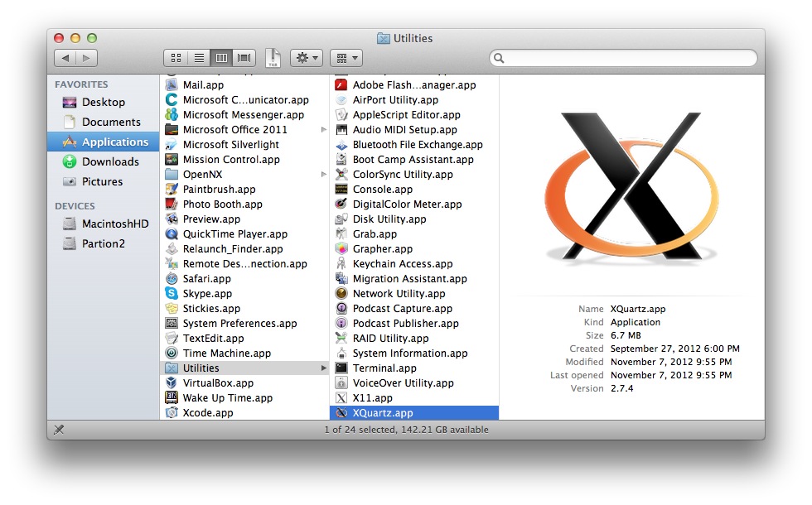Click the Disk Utility.app icon
This screenshot has width=812, height=505.
coord(341,219)
